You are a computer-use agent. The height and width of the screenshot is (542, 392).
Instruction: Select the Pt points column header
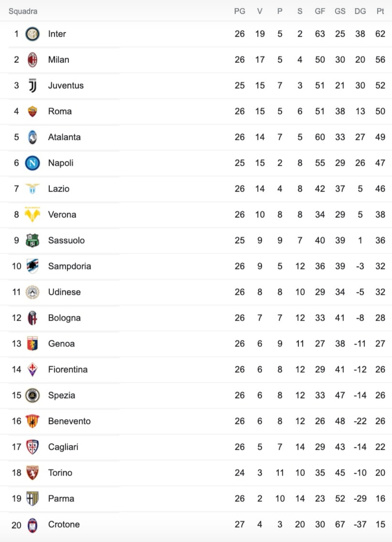tap(380, 11)
